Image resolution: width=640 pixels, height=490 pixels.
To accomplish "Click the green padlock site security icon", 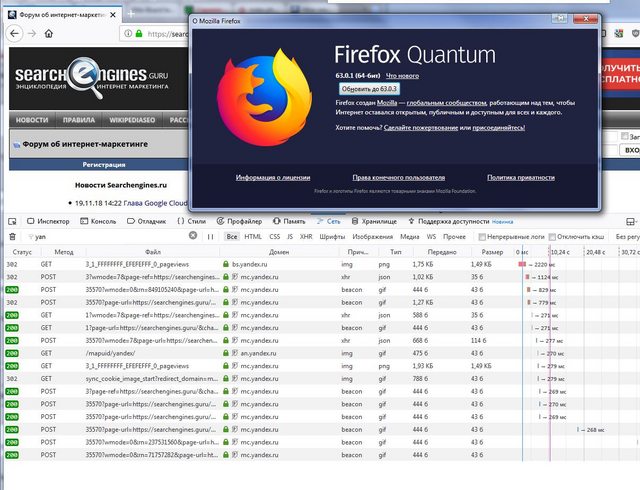I will (x=136, y=33).
